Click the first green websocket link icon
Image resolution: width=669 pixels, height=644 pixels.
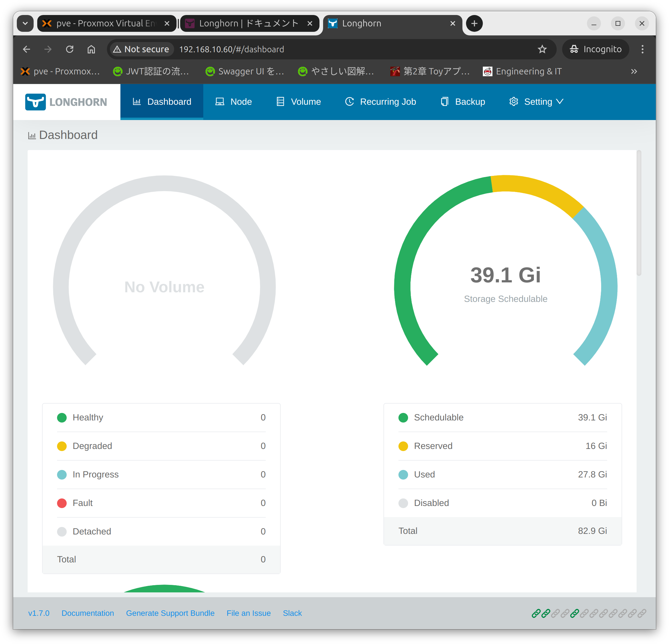click(x=536, y=613)
